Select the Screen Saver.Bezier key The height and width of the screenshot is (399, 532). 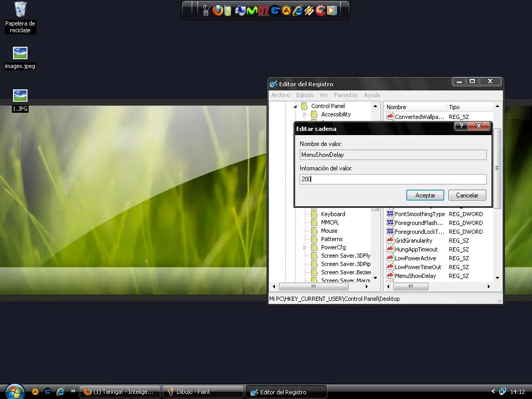[345, 272]
